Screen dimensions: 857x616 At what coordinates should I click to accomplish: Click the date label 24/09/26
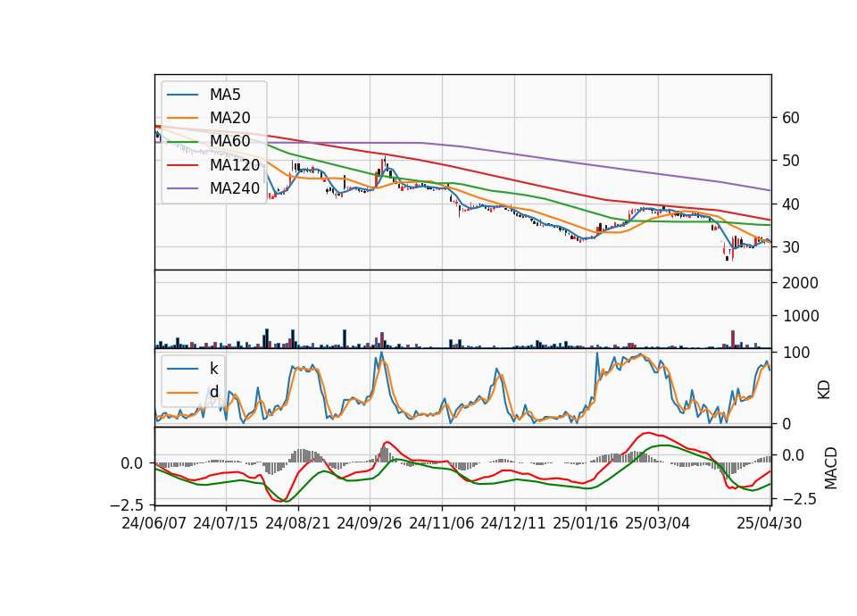point(370,523)
